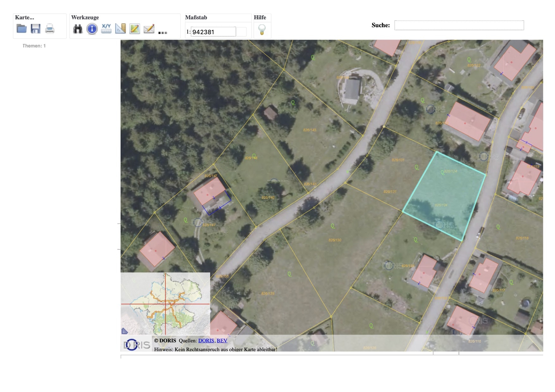555x392 pixels.
Task: Expand more tools via the three dots
Action: 162,32
